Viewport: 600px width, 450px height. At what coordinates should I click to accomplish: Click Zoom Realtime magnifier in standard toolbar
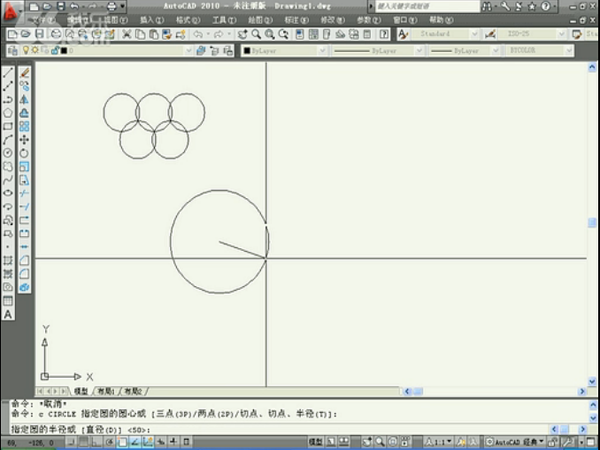[x=256, y=34]
